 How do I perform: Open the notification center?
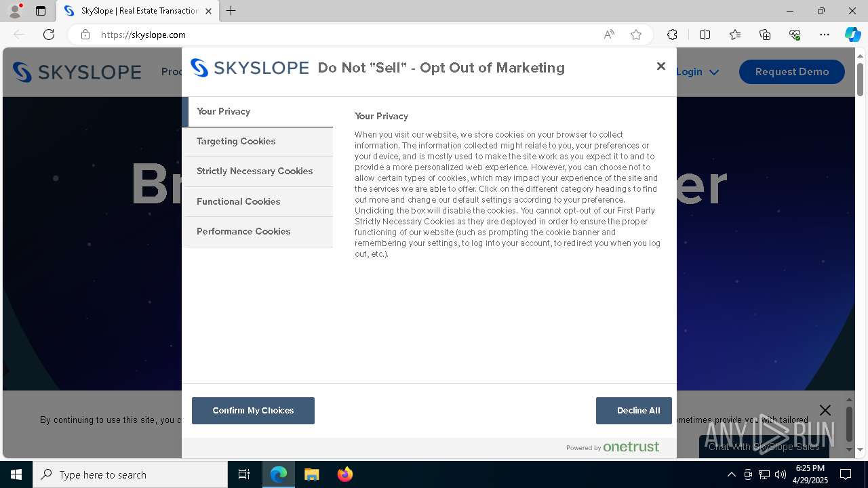(846, 474)
